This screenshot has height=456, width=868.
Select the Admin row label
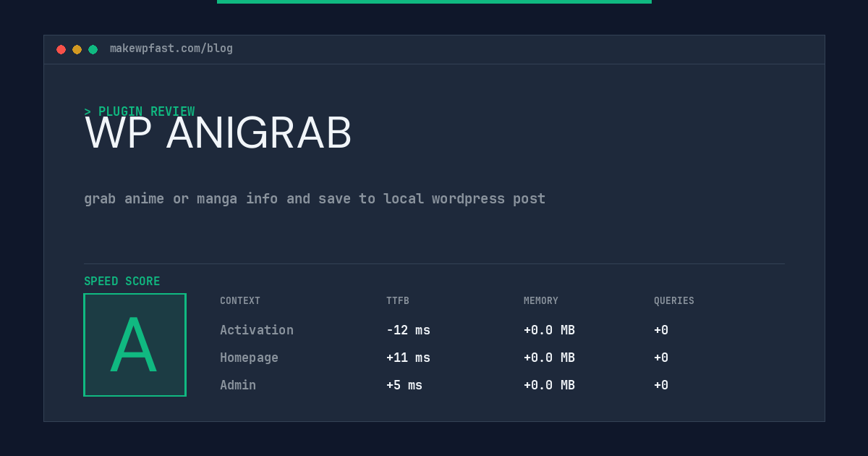(238, 385)
